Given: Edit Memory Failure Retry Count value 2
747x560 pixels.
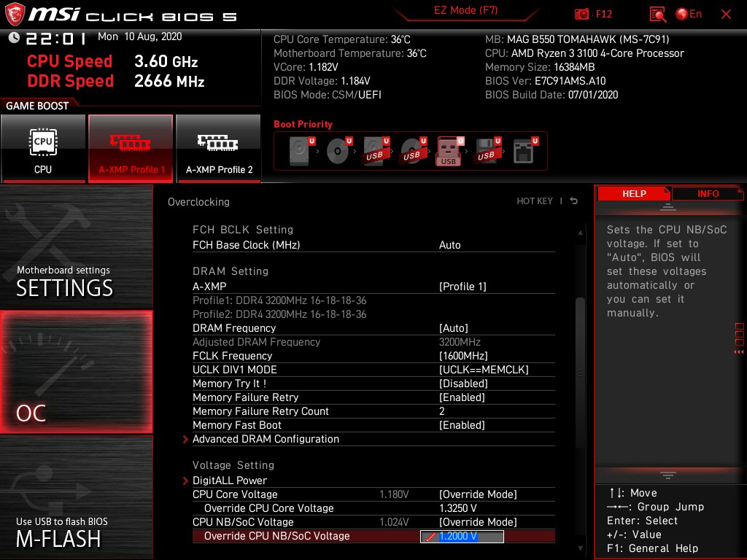Looking at the screenshot, I should coord(441,411).
